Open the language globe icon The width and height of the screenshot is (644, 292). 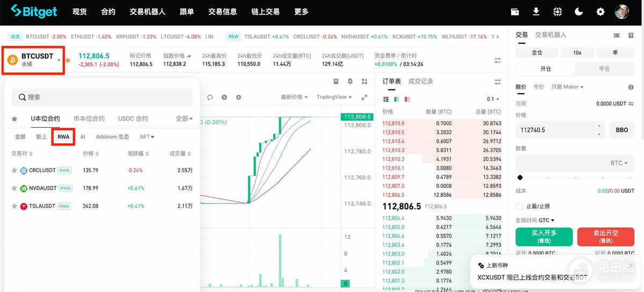click(x=558, y=11)
